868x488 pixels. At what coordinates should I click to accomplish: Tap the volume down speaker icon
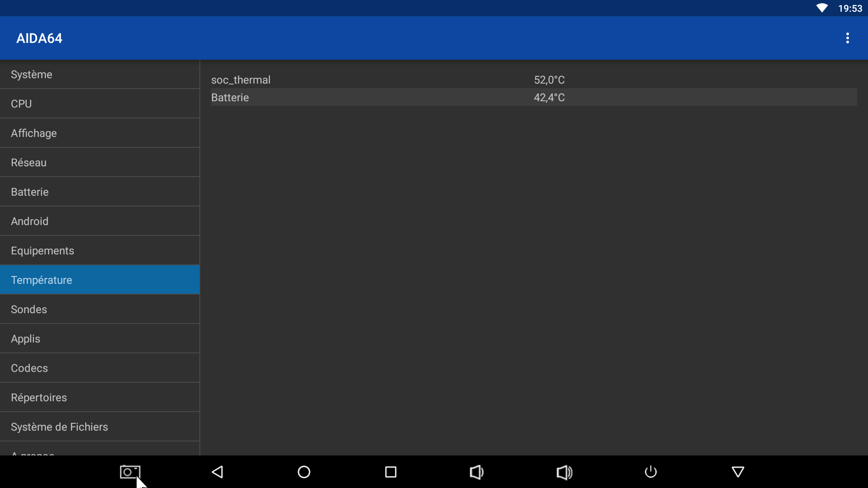477,472
